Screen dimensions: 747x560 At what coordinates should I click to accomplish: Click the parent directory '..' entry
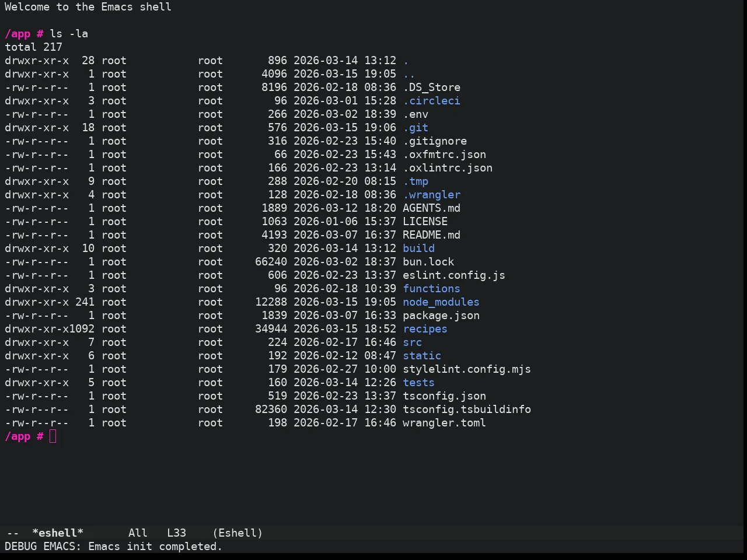409,74
